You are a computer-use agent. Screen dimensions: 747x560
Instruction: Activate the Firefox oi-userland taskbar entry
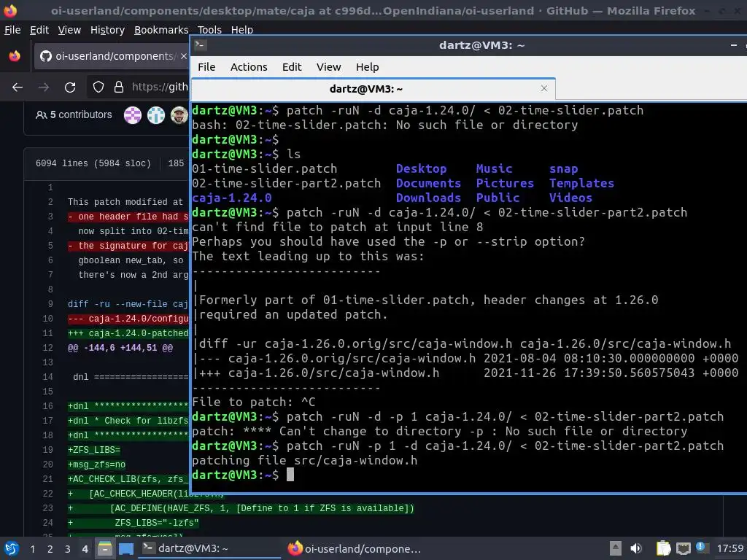[355, 548]
